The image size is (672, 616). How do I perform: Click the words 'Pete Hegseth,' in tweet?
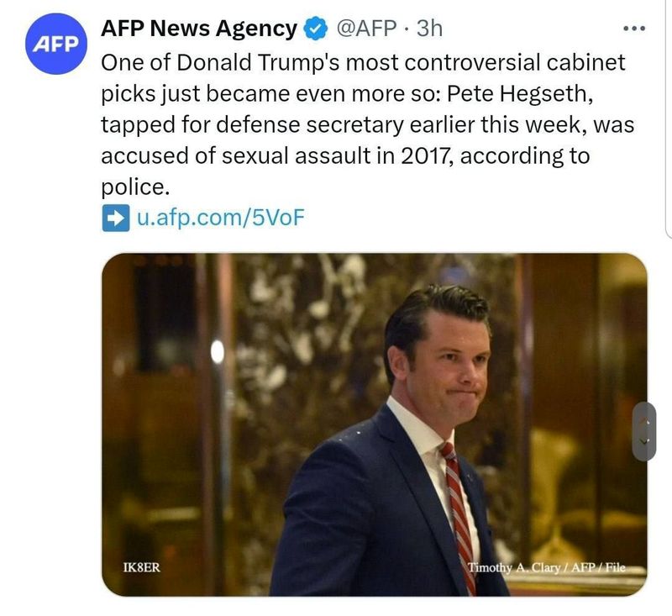tap(520, 93)
